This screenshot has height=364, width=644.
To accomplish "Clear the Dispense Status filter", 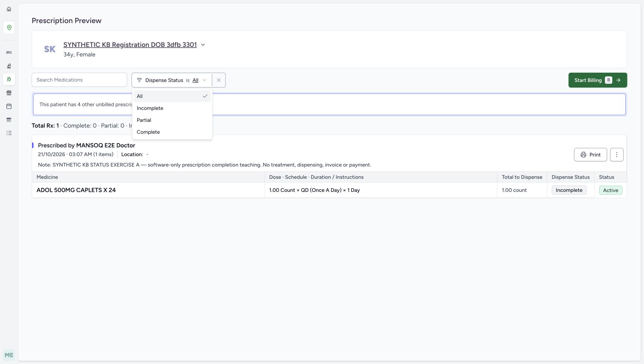I will 219,80.
